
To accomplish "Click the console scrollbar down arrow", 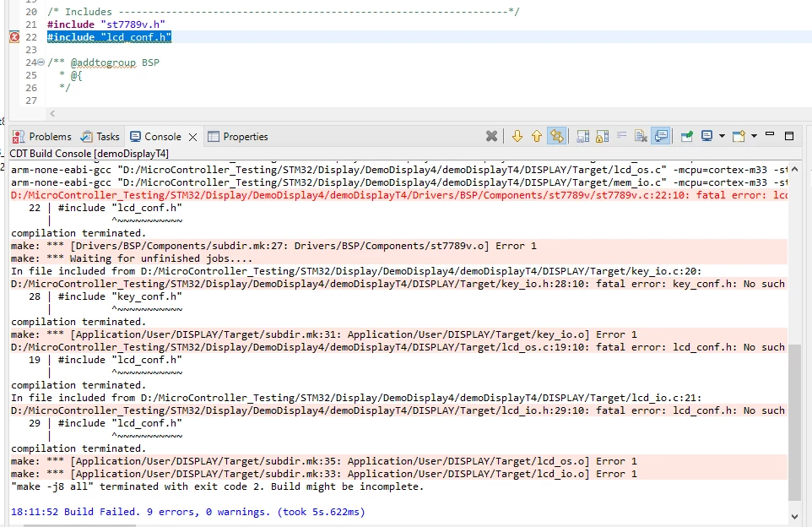I will pyautogui.click(x=794, y=516).
